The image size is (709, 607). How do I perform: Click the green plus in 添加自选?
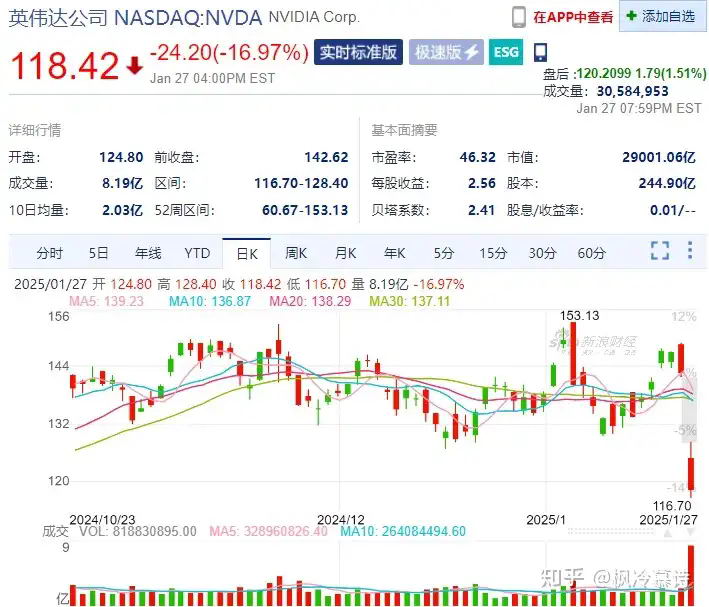pyautogui.click(x=630, y=17)
